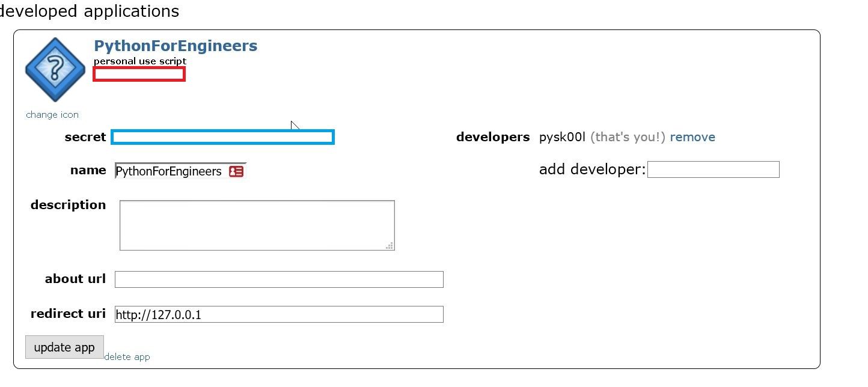Click the redacted secret value box
The height and width of the screenshot is (387, 868).
point(222,137)
